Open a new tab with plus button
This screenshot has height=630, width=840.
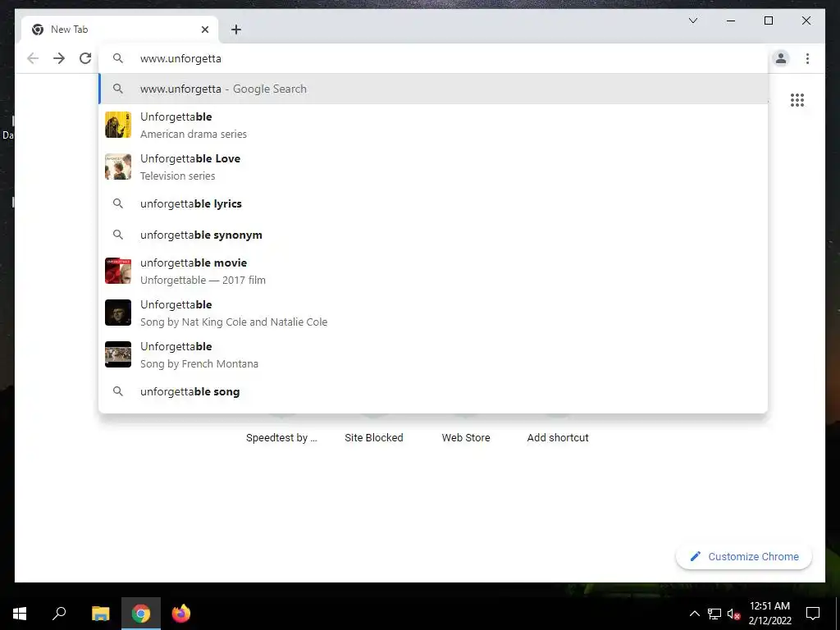236,30
